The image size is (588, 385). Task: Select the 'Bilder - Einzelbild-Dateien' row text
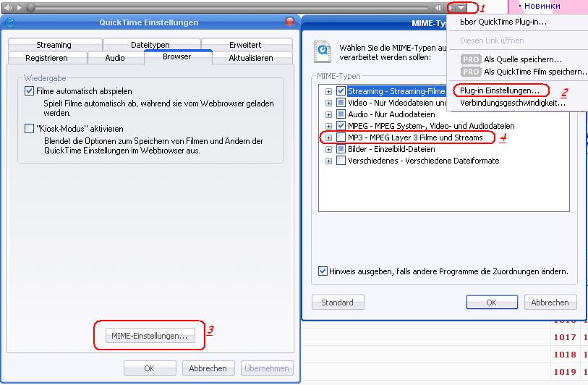click(x=391, y=149)
